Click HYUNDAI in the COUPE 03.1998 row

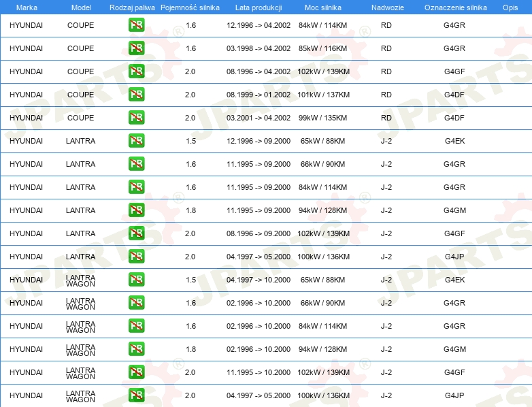coord(26,48)
